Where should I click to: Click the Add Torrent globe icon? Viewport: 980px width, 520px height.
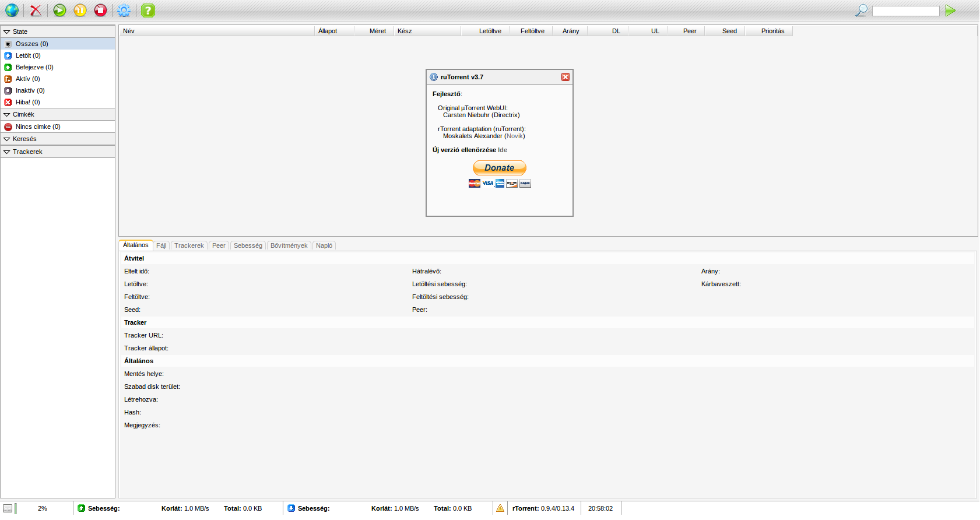12,10
